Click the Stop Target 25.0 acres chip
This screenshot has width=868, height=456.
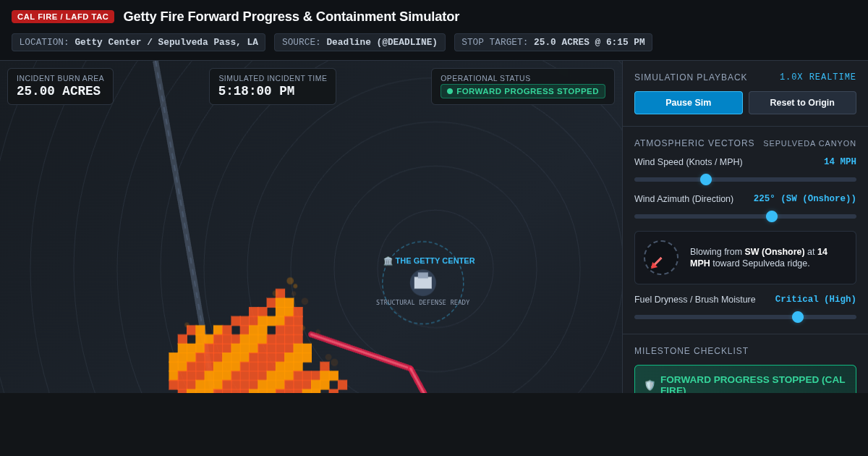pyautogui.click(x=553, y=42)
